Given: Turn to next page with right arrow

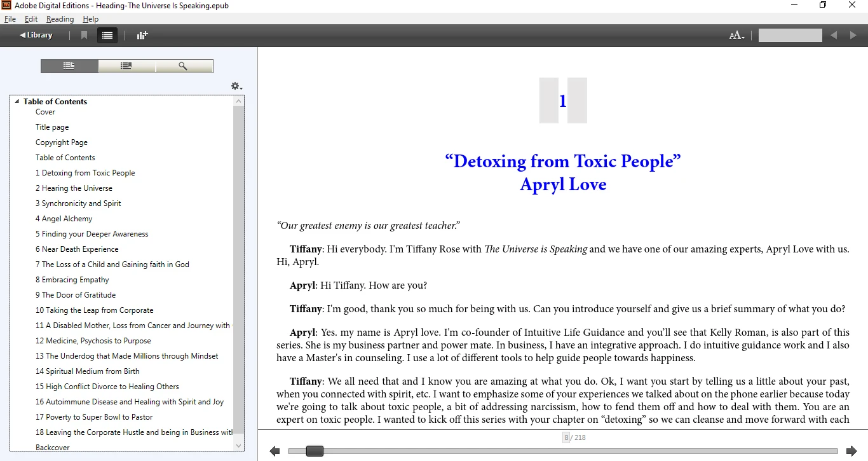Looking at the screenshot, I should coord(851,451).
